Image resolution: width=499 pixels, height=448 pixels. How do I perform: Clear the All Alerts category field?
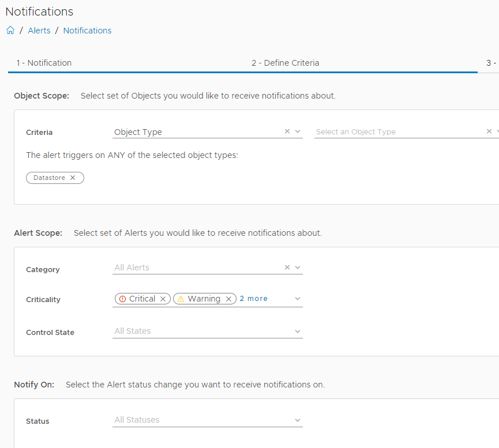[287, 268]
